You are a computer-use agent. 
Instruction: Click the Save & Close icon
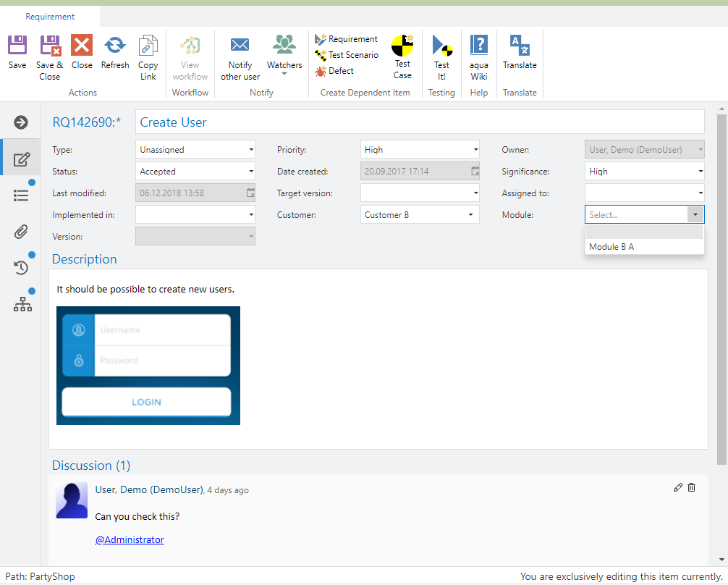[x=50, y=46]
